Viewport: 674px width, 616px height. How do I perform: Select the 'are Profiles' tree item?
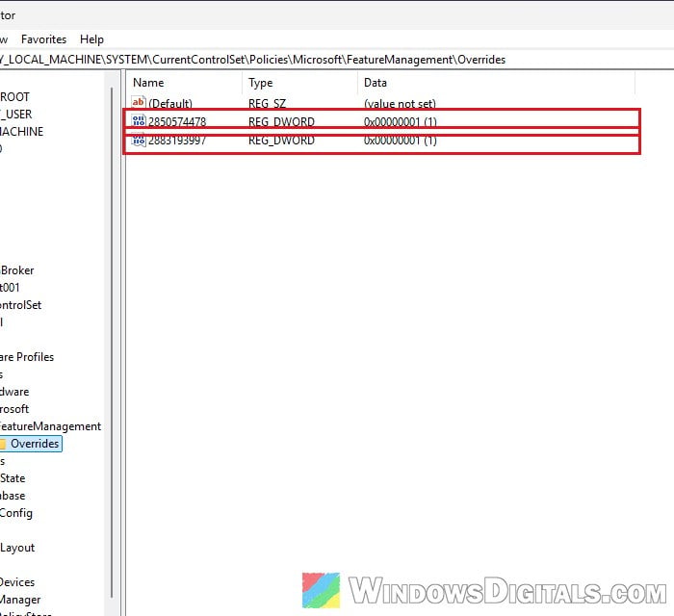pos(27,357)
